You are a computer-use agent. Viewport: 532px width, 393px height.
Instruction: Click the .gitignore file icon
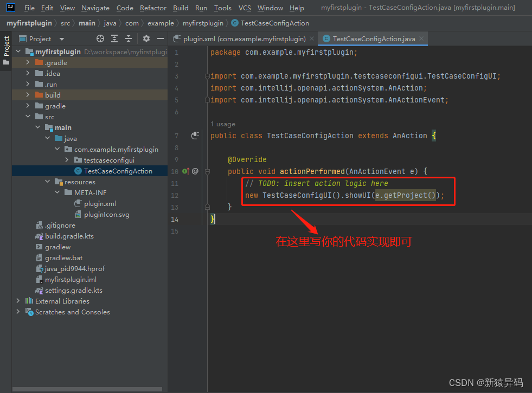[x=39, y=225]
